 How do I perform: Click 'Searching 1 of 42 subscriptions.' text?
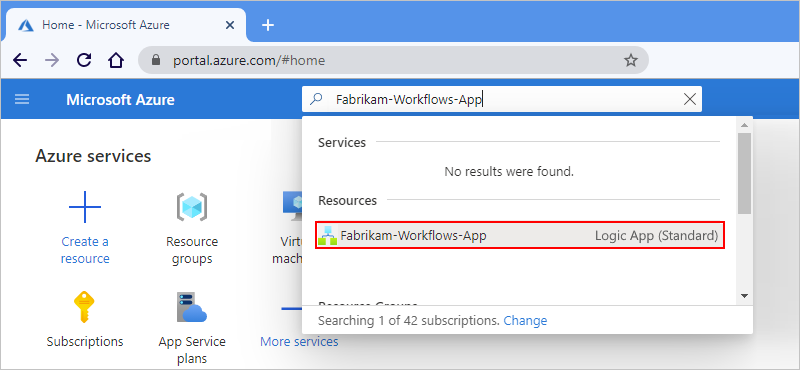[x=409, y=320]
